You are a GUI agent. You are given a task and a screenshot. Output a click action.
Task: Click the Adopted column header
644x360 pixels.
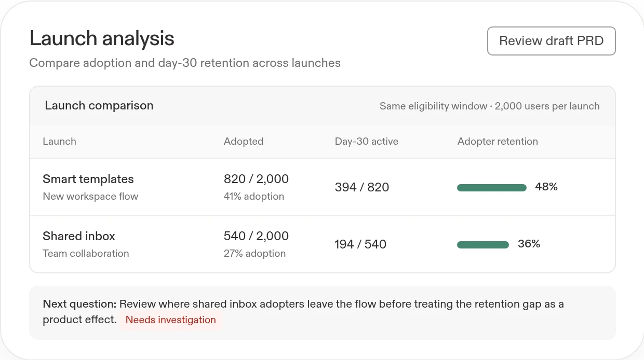pyautogui.click(x=244, y=142)
